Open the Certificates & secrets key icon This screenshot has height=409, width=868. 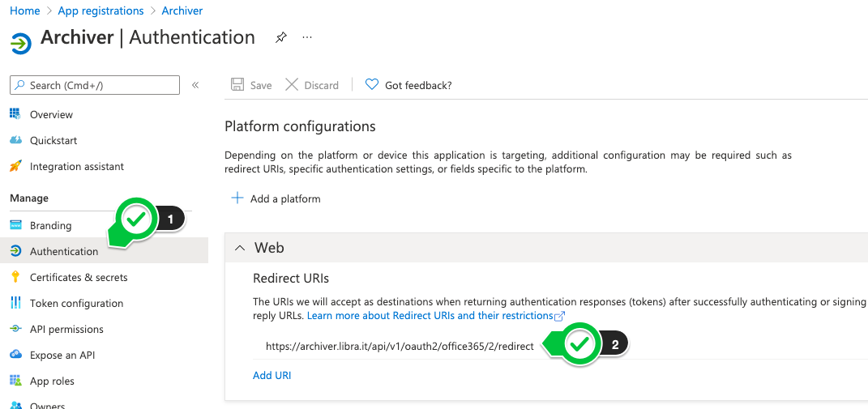pos(15,277)
